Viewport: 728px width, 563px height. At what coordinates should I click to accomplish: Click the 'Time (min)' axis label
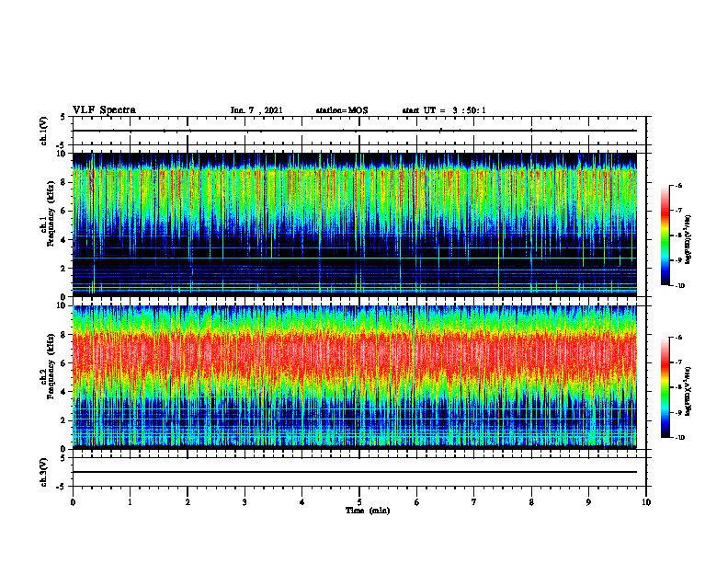pyautogui.click(x=368, y=511)
